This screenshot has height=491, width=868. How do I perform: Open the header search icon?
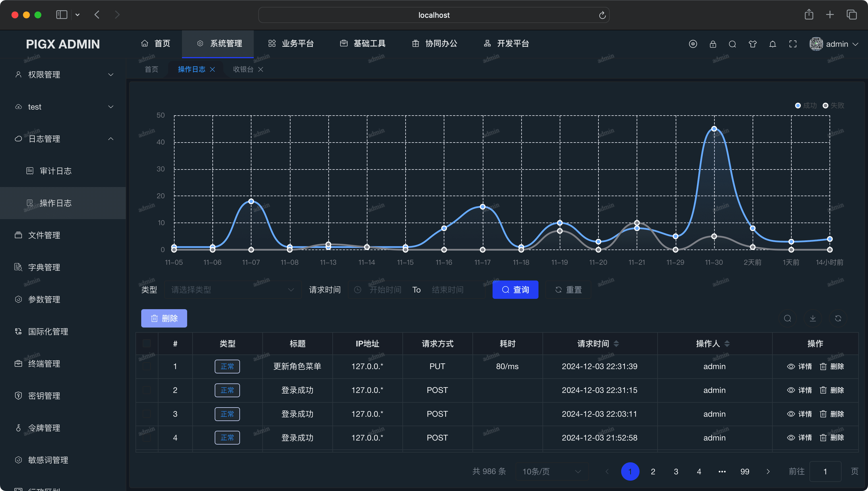732,44
